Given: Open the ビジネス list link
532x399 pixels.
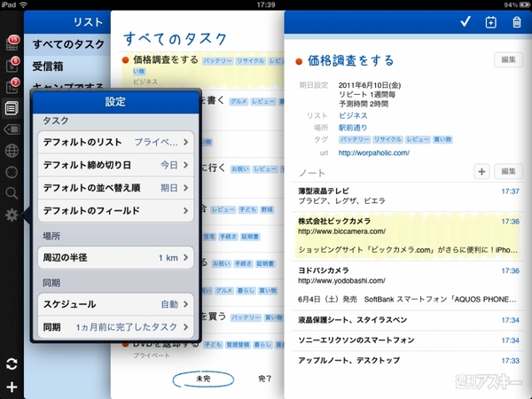Looking at the screenshot, I should tap(353, 115).
